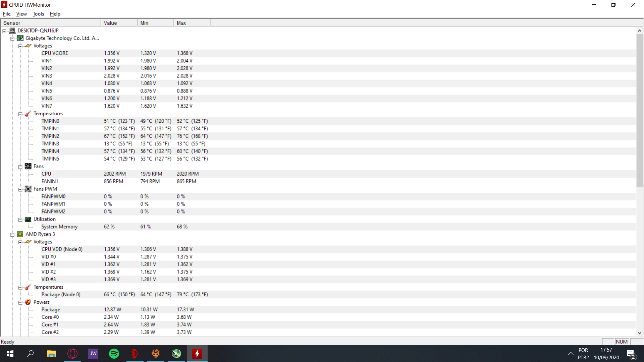Screen dimensions: 644x362
Task: Open the notification center
Action: pyautogui.click(x=631, y=354)
